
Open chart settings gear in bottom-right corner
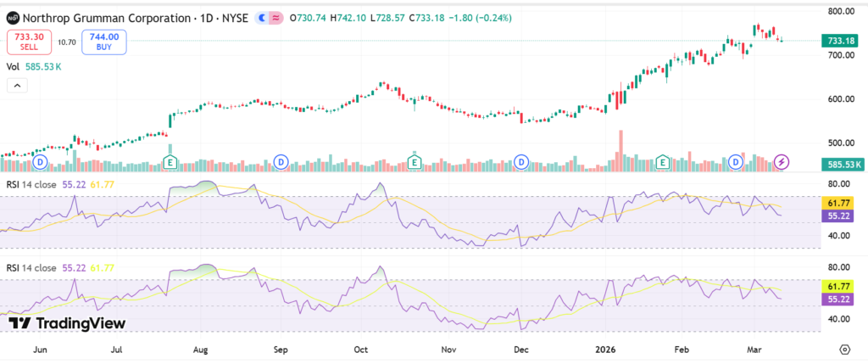click(x=844, y=349)
